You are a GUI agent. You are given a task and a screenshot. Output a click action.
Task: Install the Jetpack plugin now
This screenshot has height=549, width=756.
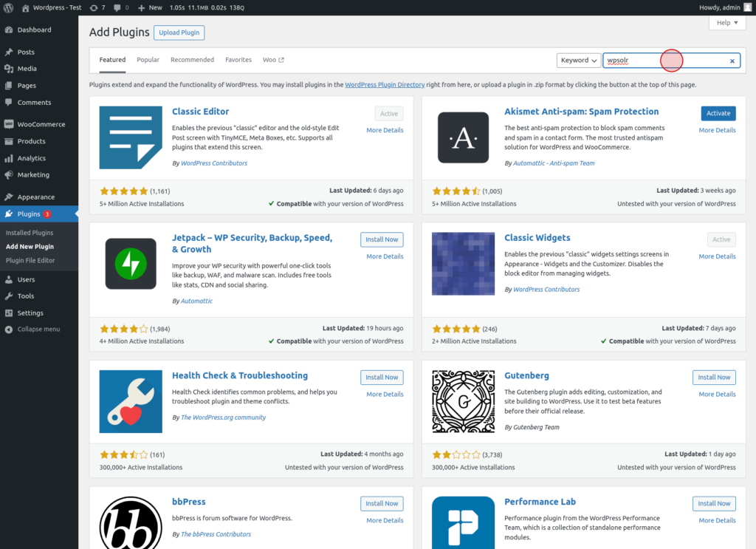[382, 239]
